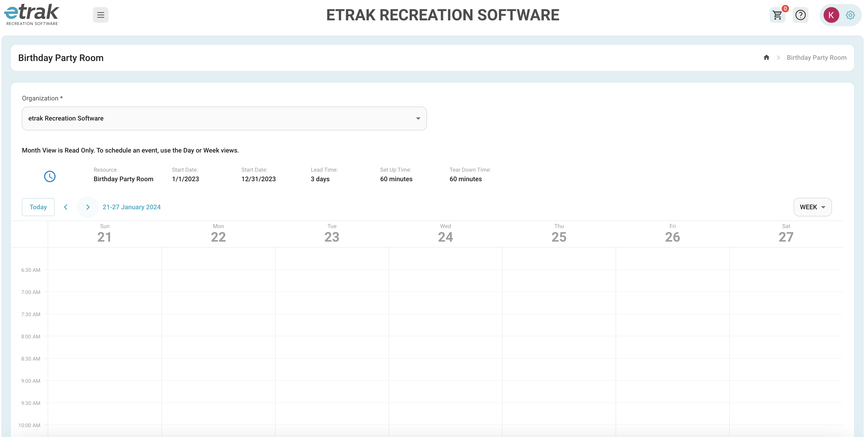Screen dimensions: 868x437
Task: Click the etrak Recreation Software logo
Action: coord(32,14)
